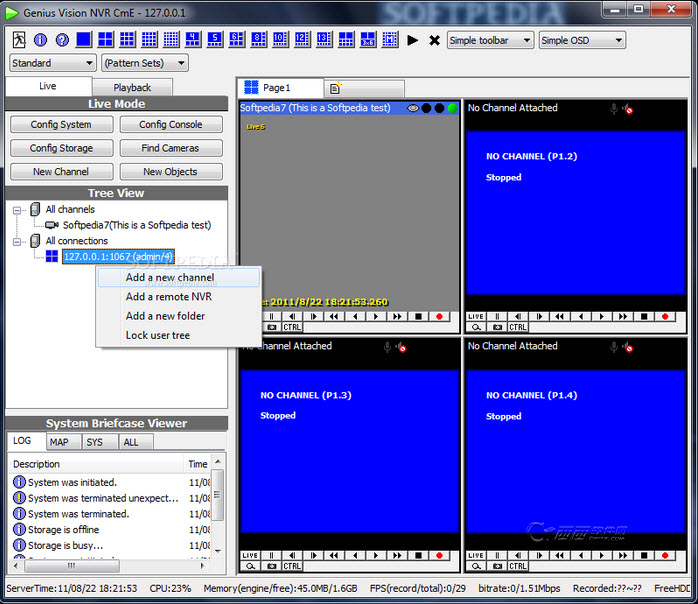Screen dimensions: 698x604
Task: Open the (Pattern Sets) dropdown
Action: coord(145,63)
